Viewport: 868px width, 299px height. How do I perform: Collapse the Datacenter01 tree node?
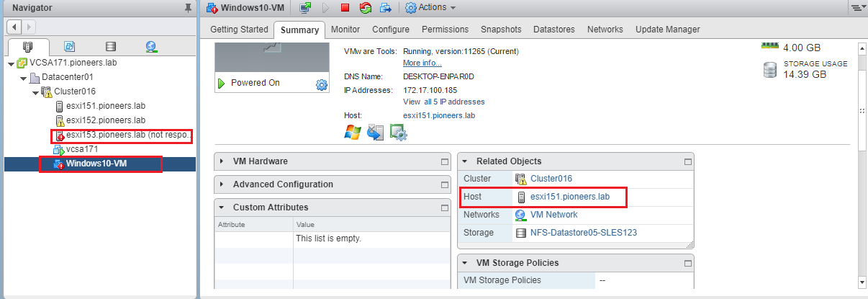23,78
